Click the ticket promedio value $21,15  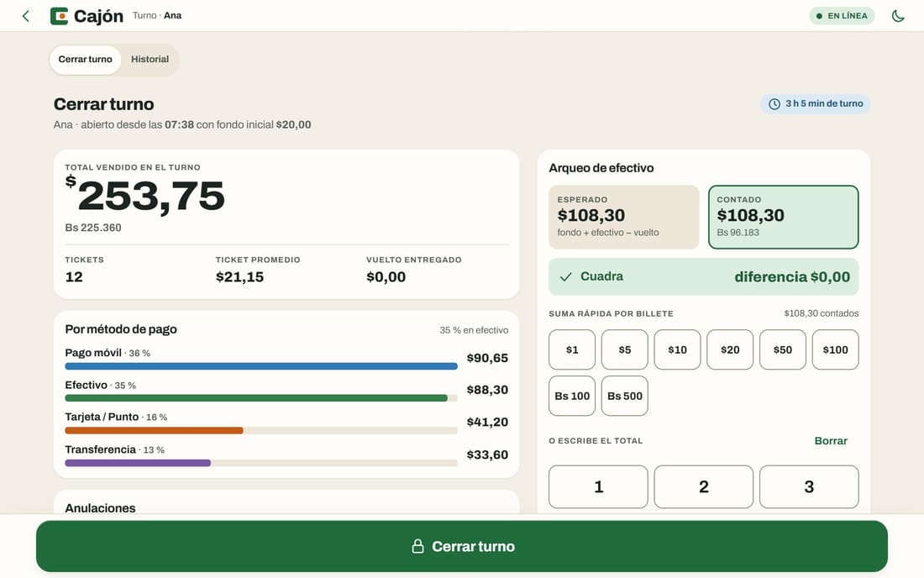click(240, 277)
